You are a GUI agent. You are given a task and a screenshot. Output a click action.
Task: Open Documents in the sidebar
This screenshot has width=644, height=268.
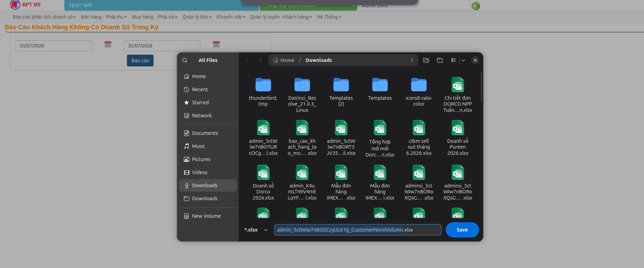[208, 133]
